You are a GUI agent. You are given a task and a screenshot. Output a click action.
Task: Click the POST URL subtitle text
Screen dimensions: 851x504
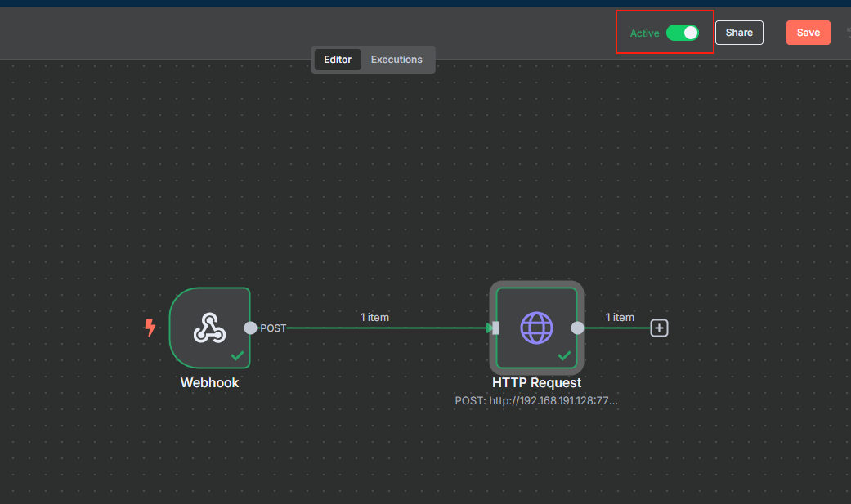pos(536,401)
